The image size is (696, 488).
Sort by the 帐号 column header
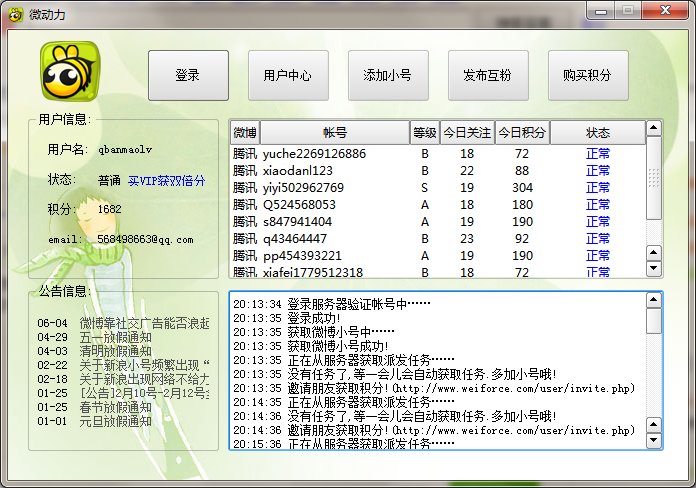click(335, 133)
